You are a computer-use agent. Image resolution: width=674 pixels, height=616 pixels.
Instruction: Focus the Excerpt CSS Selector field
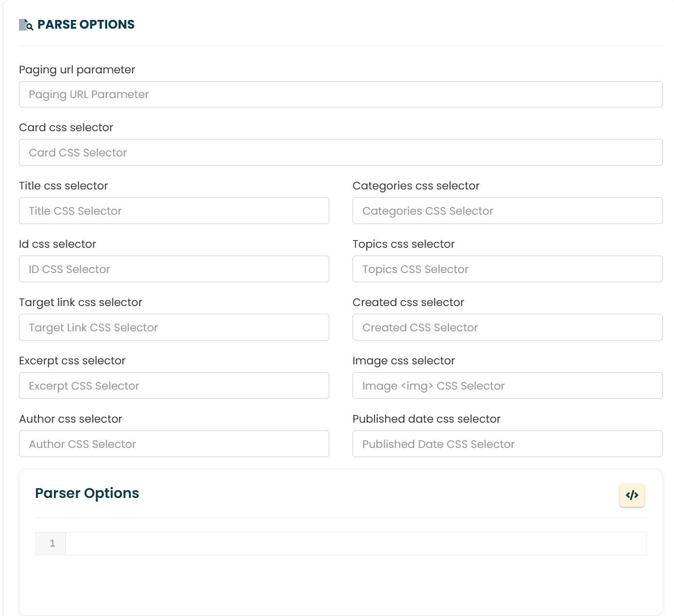174,386
